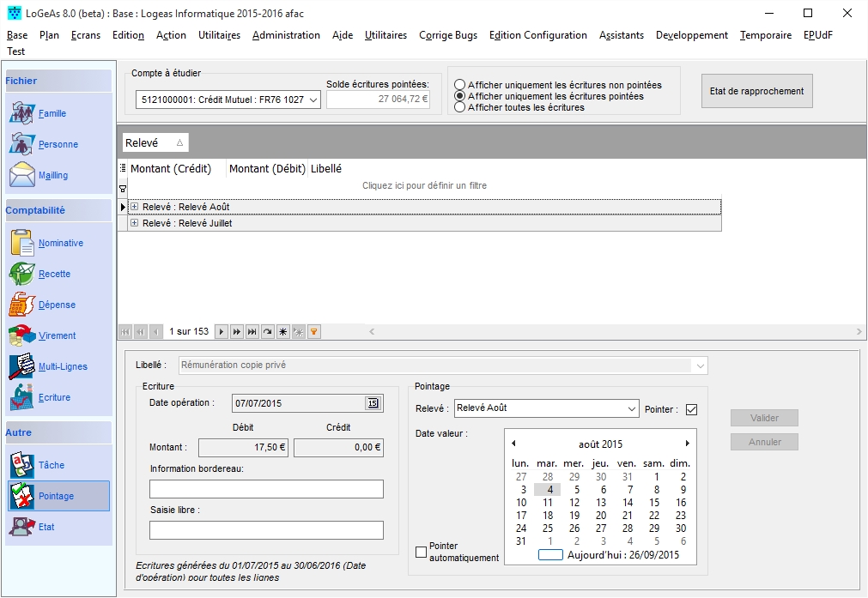Select 'Afficher uniquement les écritures non pointées'
Viewport: 868px width, 598px height.
(460, 85)
